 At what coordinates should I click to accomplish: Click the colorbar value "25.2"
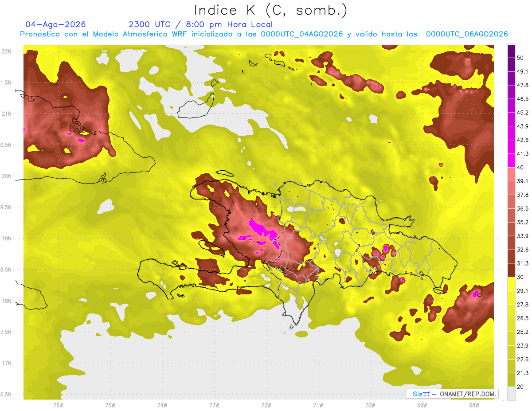[523, 332]
